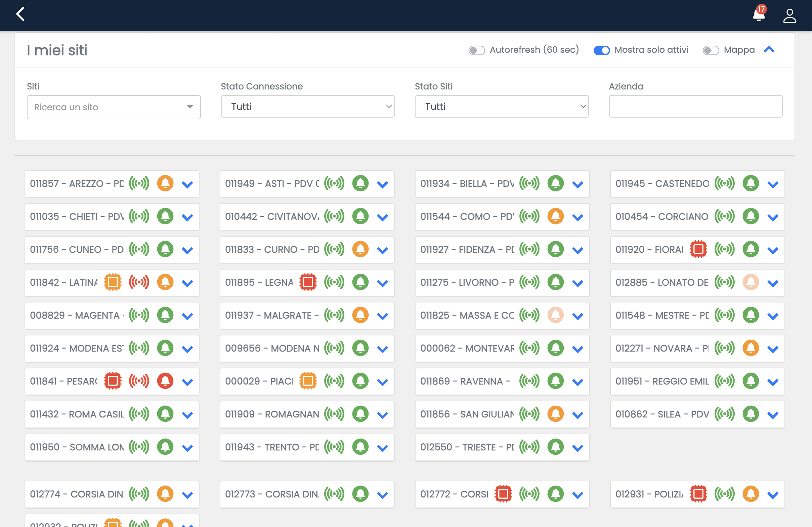Enable the Mappa view switch
Screen dimensions: 812x527
(x=711, y=50)
